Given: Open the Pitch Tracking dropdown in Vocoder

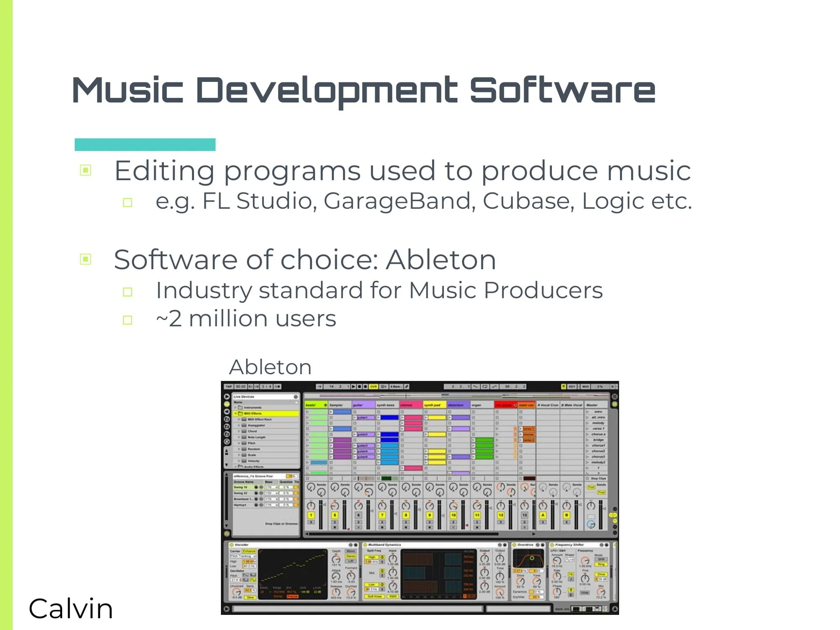Looking at the screenshot, I should 243,556.
